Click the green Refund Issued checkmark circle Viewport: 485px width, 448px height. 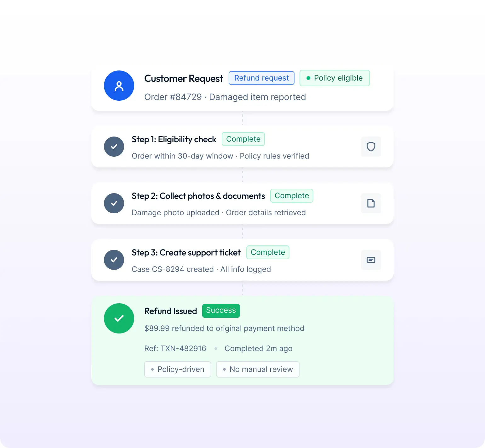(119, 318)
